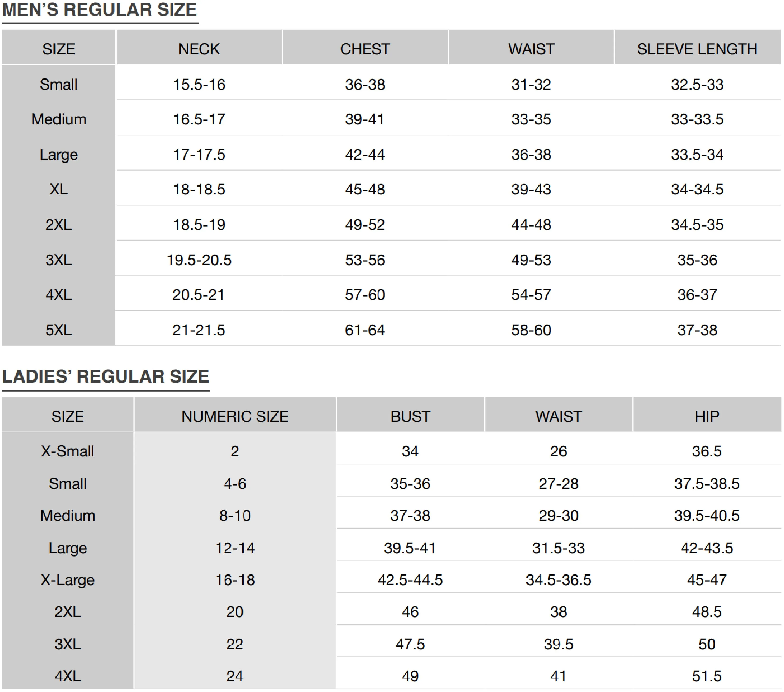Select the NECK column header

click(x=199, y=49)
